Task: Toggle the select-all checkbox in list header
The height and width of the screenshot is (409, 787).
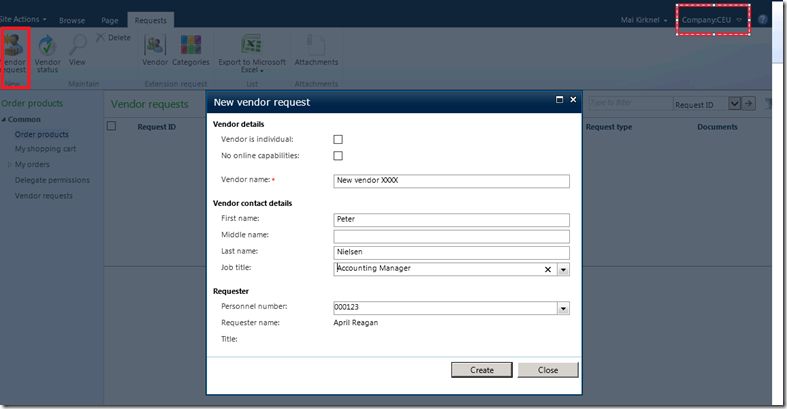Action: pyautogui.click(x=112, y=126)
